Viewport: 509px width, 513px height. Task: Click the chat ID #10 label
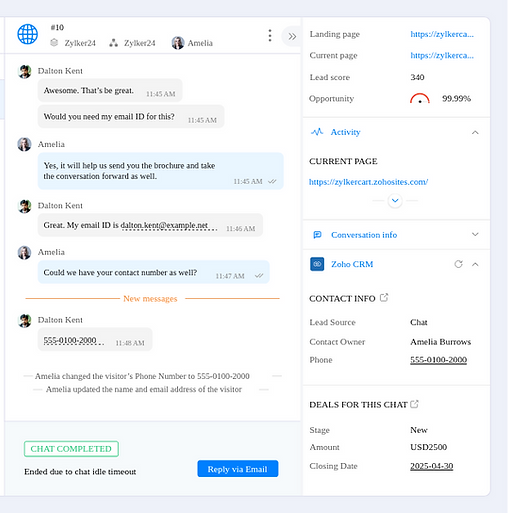tap(57, 27)
